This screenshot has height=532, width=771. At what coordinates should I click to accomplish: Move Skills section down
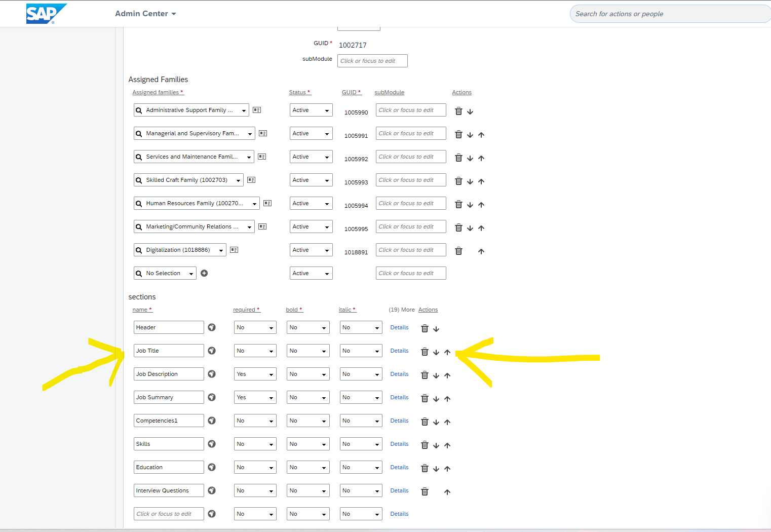(x=436, y=445)
